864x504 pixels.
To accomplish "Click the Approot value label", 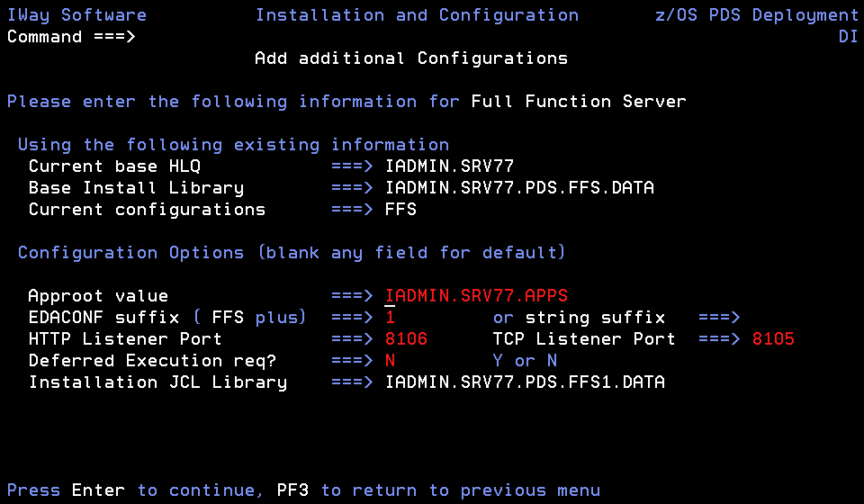I will [x=98, y=296].
